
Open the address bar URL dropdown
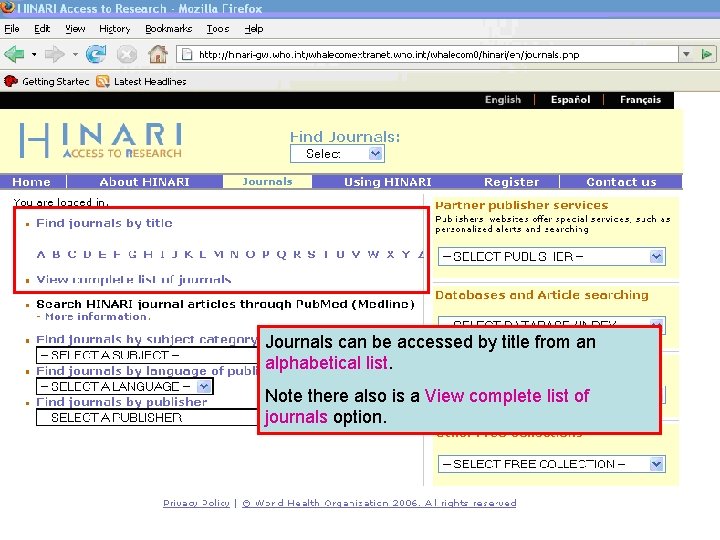(686, 55)
